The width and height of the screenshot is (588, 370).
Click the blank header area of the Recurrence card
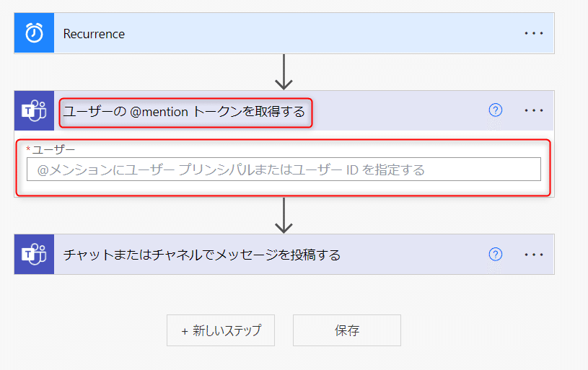pos(322,33)
